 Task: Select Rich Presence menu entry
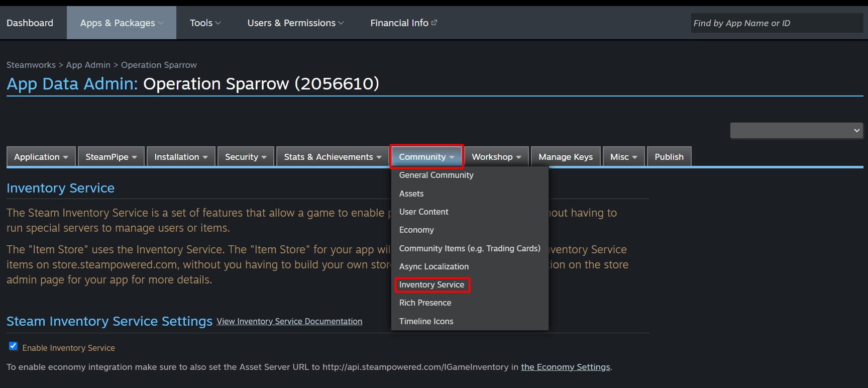[470, 303]
